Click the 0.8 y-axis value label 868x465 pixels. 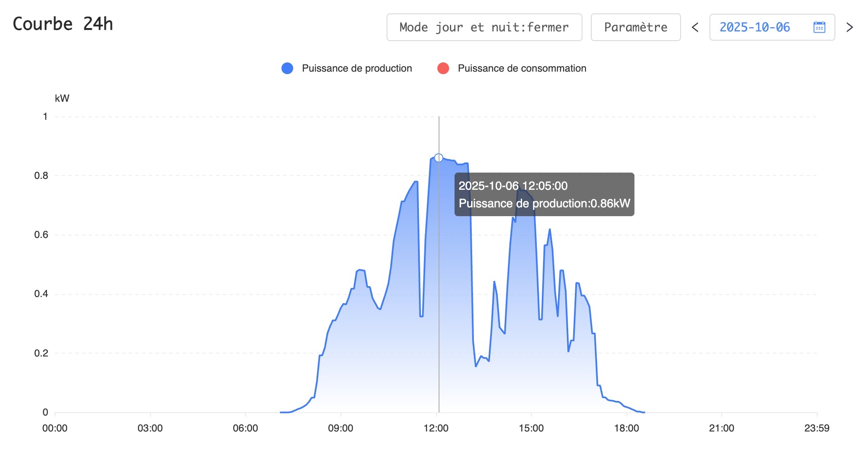(41, 176)
